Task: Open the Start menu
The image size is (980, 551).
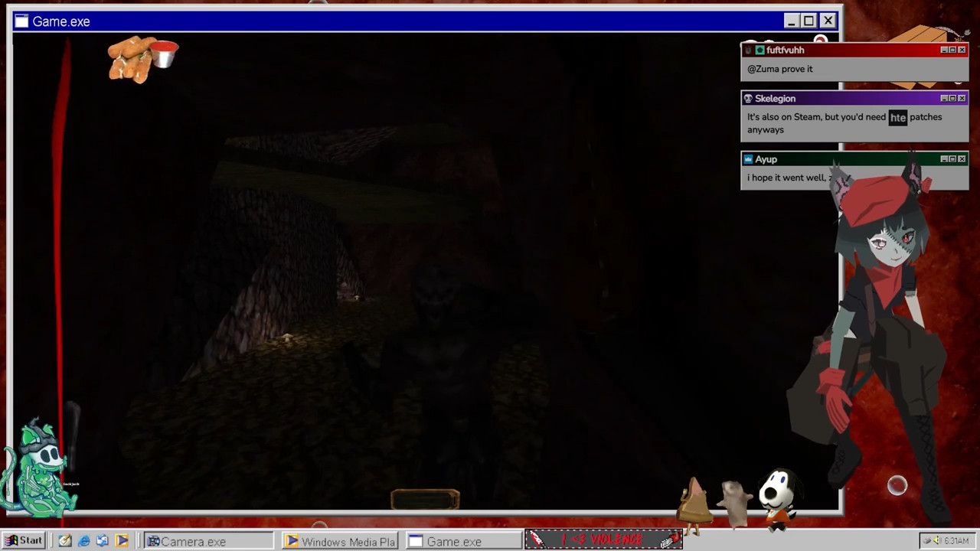Action: click(x=23, y=541)
